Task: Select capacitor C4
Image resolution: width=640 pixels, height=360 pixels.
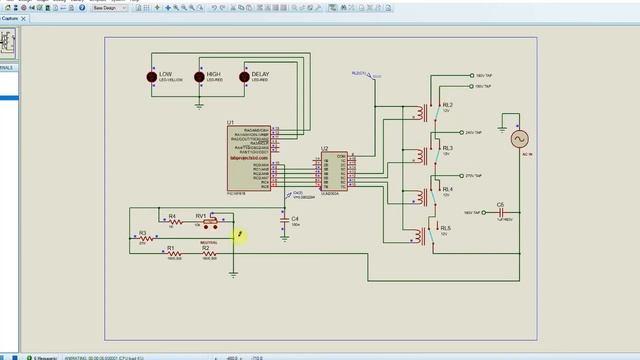Action: (x=284, y=220)
